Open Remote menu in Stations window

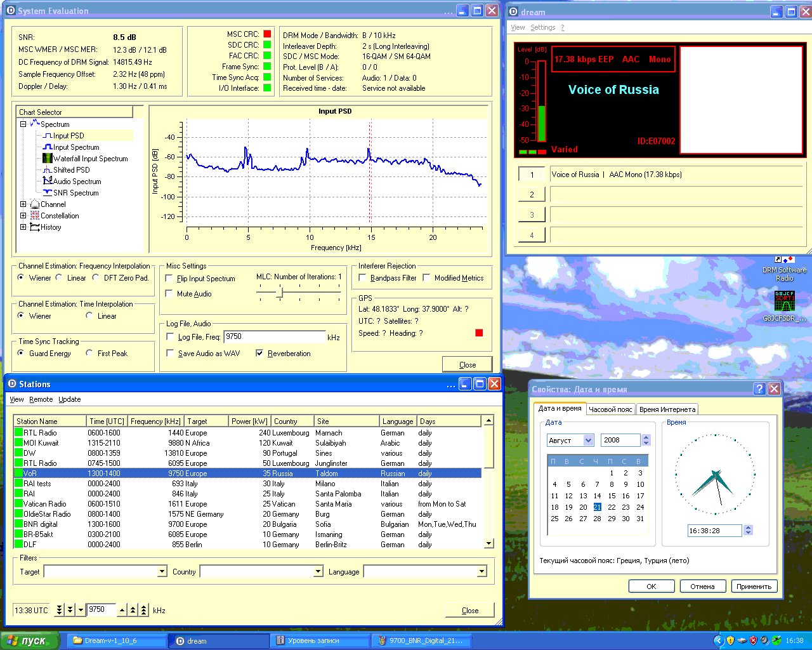coord(41,399)
